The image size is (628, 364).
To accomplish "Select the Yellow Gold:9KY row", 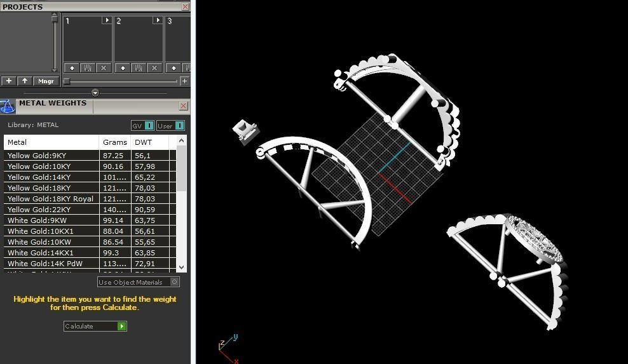I will tap(90, 156).
